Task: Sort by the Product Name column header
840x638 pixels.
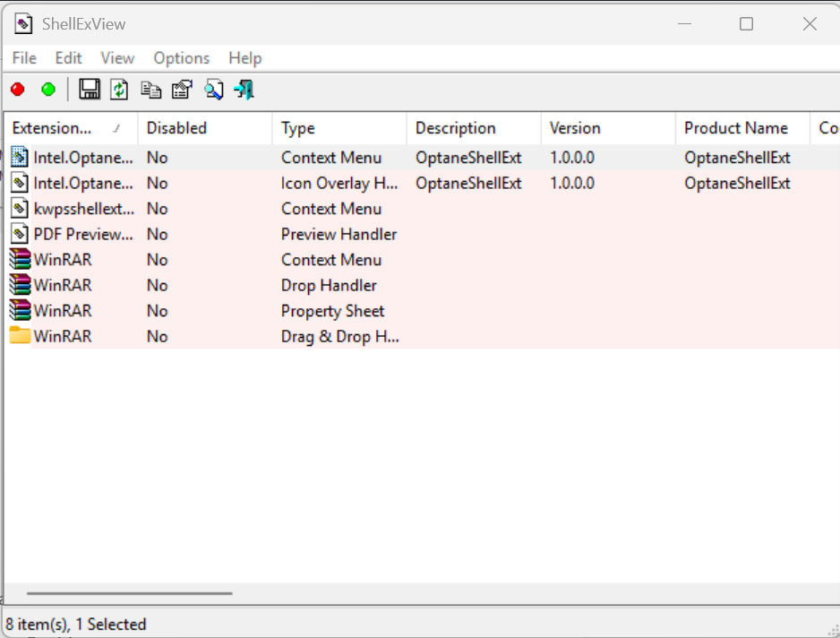Action: (x=743, y=128)
